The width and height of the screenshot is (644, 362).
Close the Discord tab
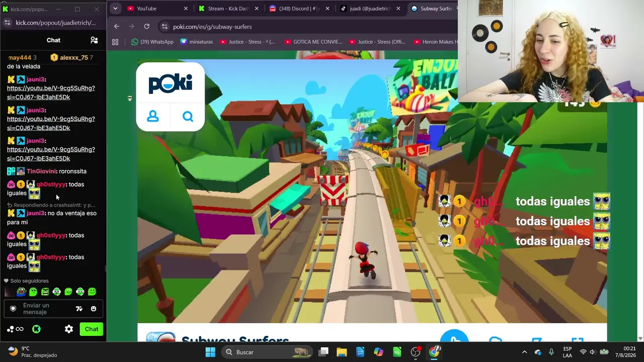(x=328, y=9)
